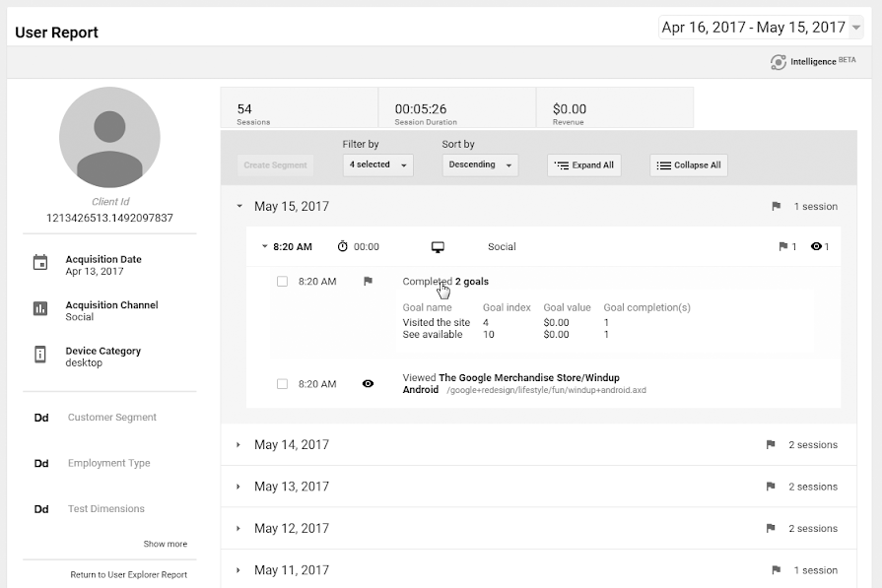Select the 00:05:26 Session Duration tile
882x588 pixels.
coord(457,107)
